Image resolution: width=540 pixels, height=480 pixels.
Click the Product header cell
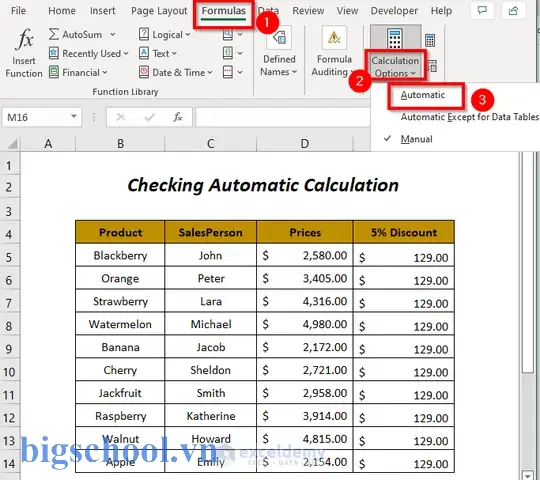coord(120,232)
